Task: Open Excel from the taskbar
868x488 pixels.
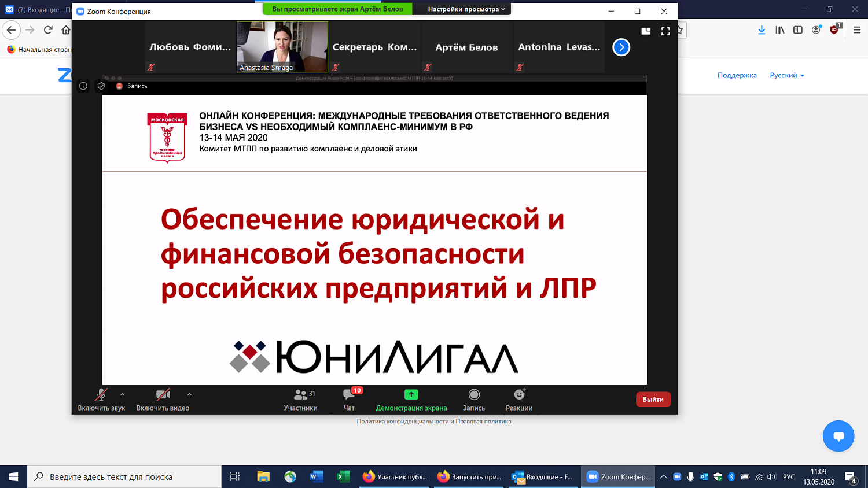Action: click(x=343, y=477)
